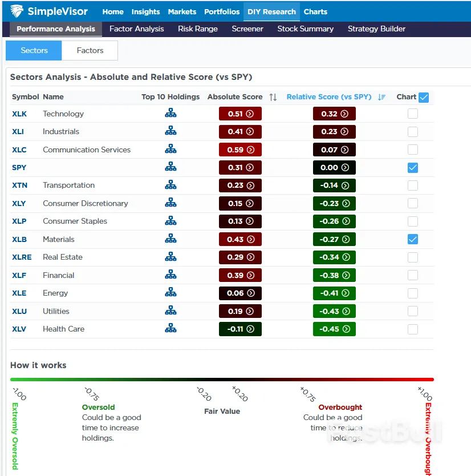Click the SimpleVisor lion logo
The height and width of the screenshot is (476, 471).
17,11
